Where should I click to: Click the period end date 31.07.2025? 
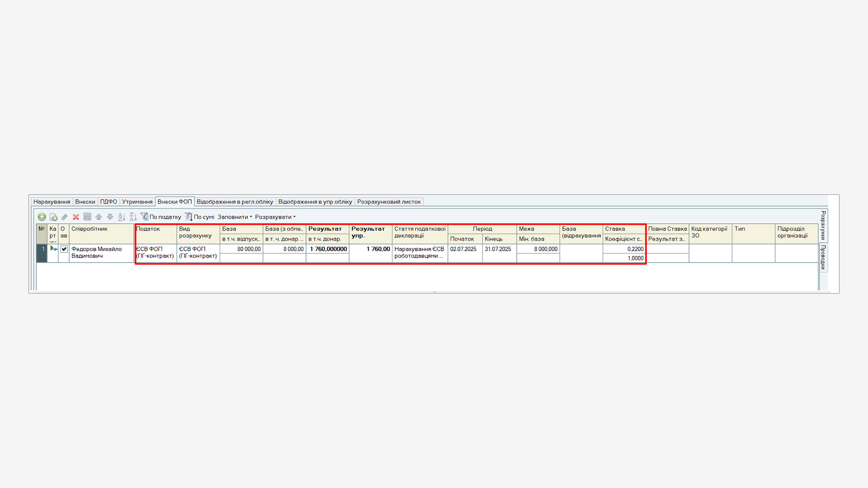click(500, 253)
